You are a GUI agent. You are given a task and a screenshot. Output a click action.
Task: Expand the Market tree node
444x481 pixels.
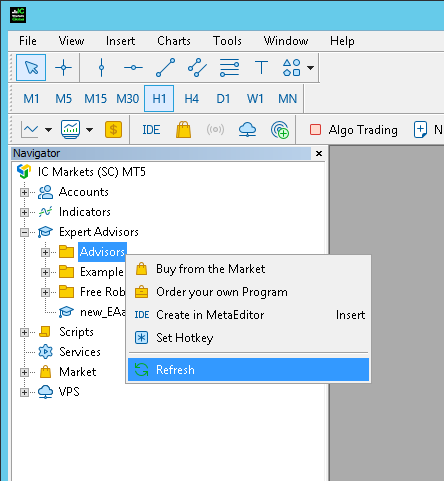click(24, 372)
